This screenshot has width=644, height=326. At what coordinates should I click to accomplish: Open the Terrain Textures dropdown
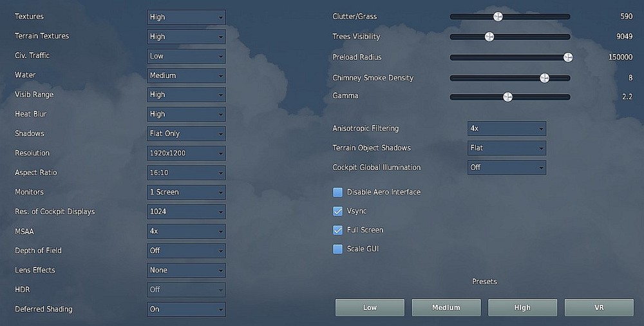186,37
